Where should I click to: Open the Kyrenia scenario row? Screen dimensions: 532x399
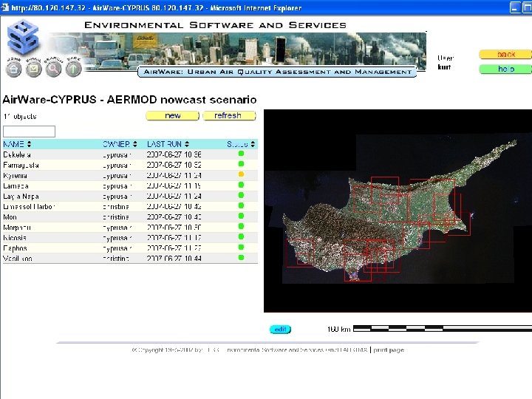(x=130, y=175)
